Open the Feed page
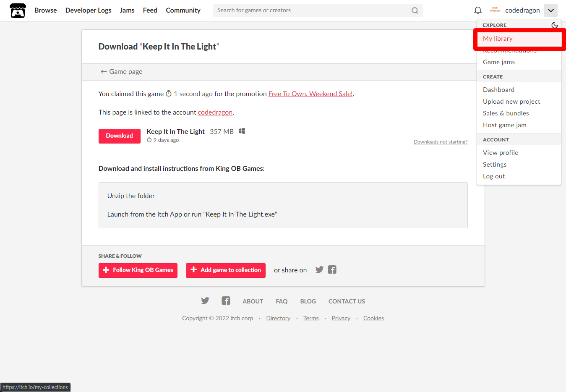Viewport: 566px width, 392px height. coord(150,10)
